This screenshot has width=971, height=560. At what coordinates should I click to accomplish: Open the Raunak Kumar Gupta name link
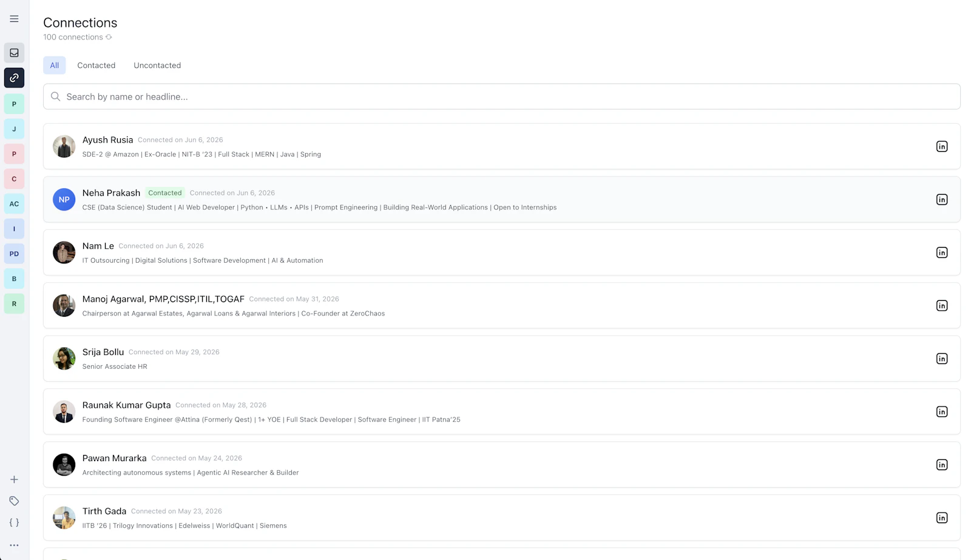(126, 405)
